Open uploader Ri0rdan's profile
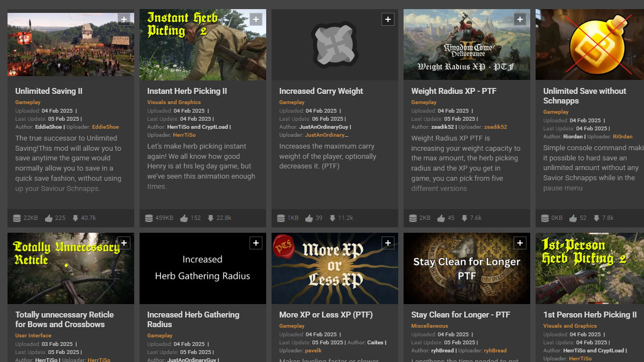Screen dimensions: 644x362 click(622, 136)
